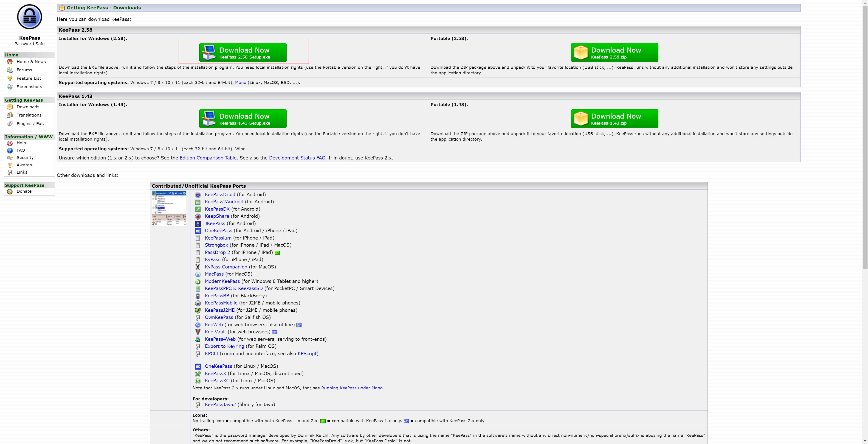Click the Donate coin icon
Screen dimensions: 868x444
point(10,192)
